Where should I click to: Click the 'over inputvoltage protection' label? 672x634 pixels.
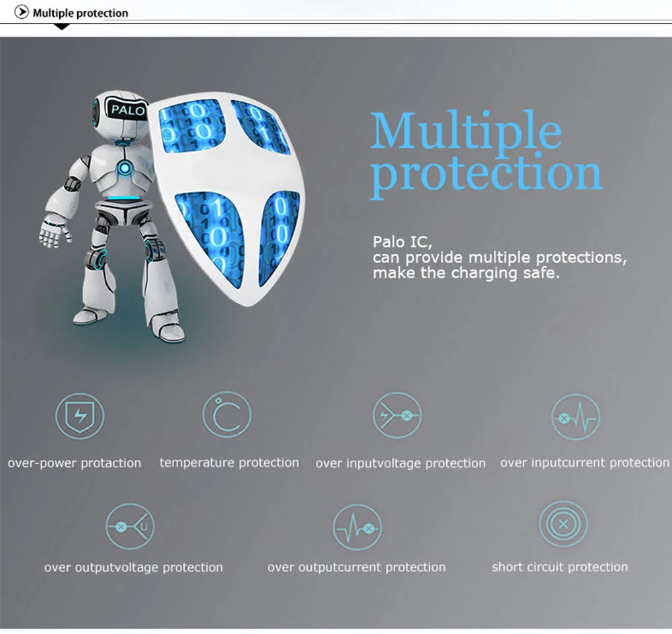pyautogui.click(x=401, y=463)
